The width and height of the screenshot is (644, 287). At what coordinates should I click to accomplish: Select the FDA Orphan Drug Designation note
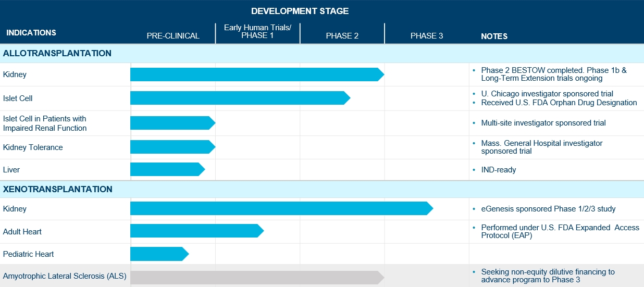(x=559, y=103)
